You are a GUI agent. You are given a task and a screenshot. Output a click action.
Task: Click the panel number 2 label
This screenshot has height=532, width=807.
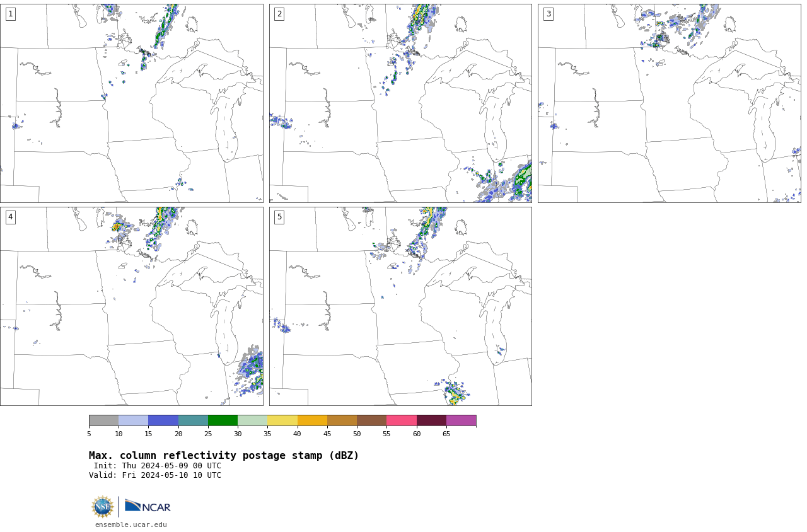pos(279,14)
